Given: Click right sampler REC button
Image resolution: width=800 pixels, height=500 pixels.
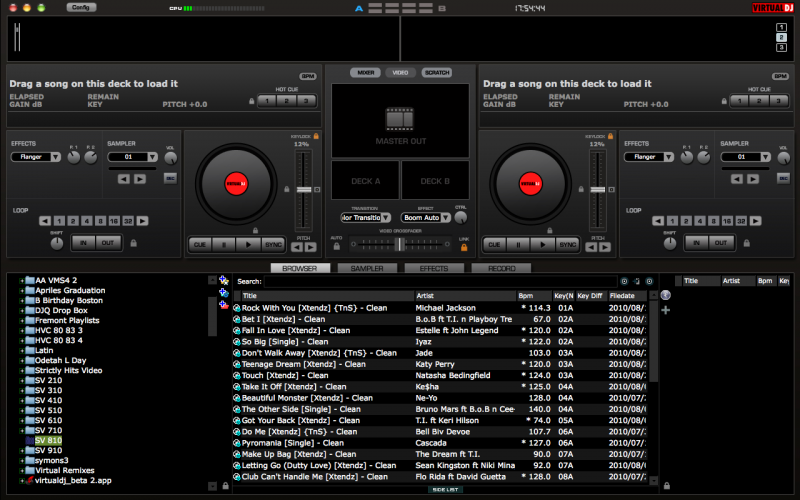Looking at the screenshot, I should pos(783,178).
